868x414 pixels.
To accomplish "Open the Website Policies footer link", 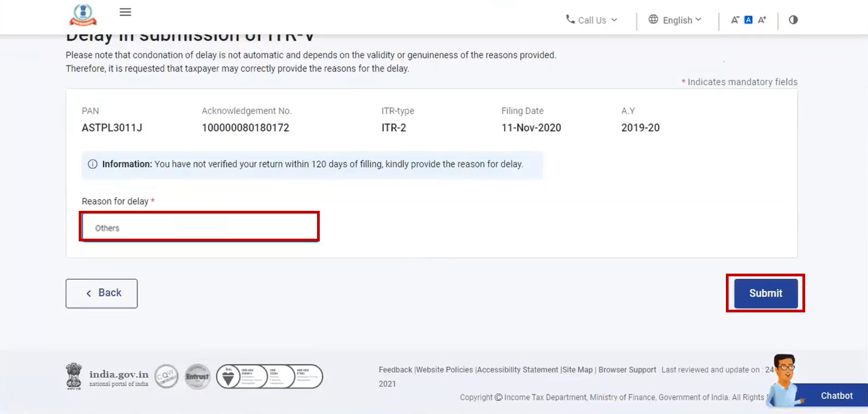I will pyautogui.click(x=444, y=370).
